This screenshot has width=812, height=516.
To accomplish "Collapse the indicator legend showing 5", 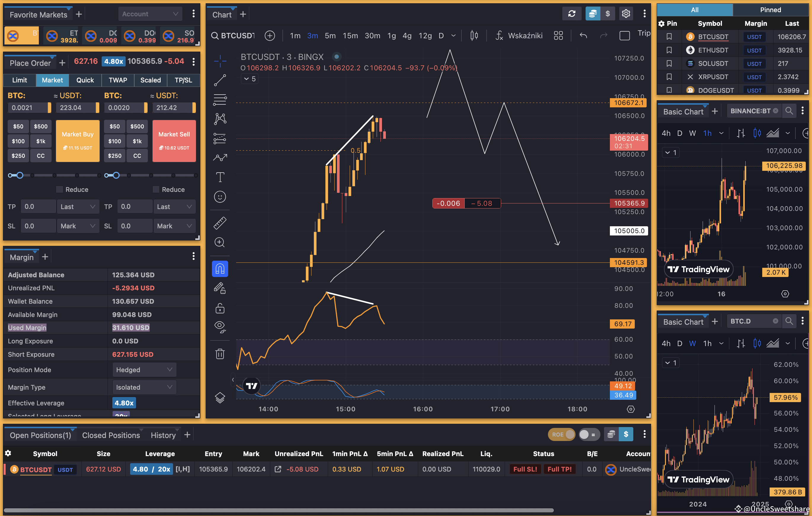I will pyautogui.click(x=250, y=79).
